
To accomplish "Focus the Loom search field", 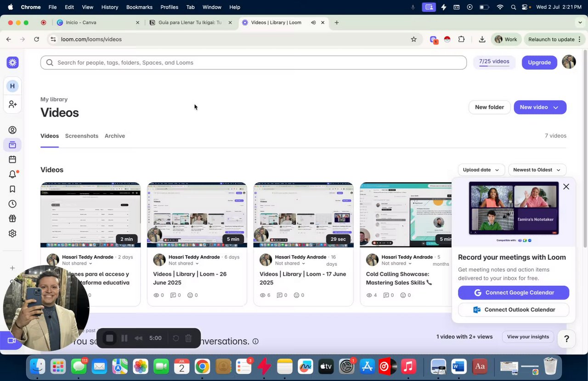I will point(254,62).
